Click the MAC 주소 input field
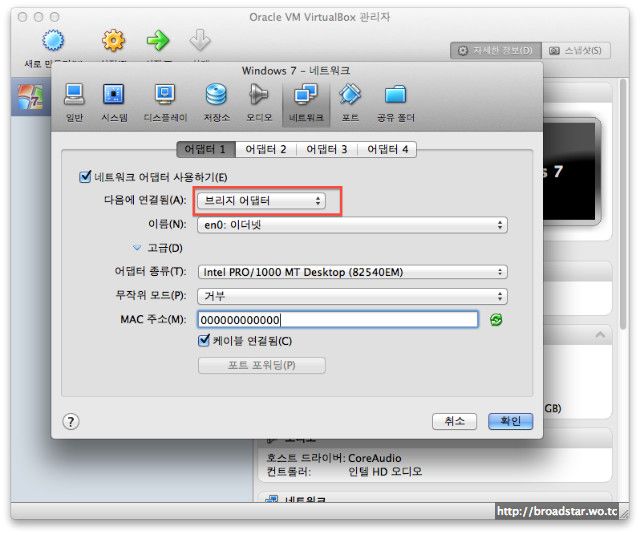 coord(338,320)
